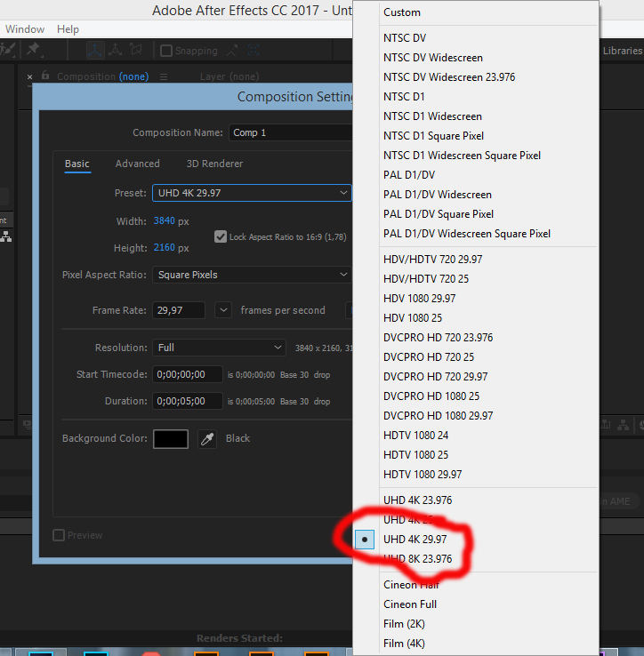644x656 pixels.
Task: Click the Composition (none) panel tab
Action: point(103,76)
